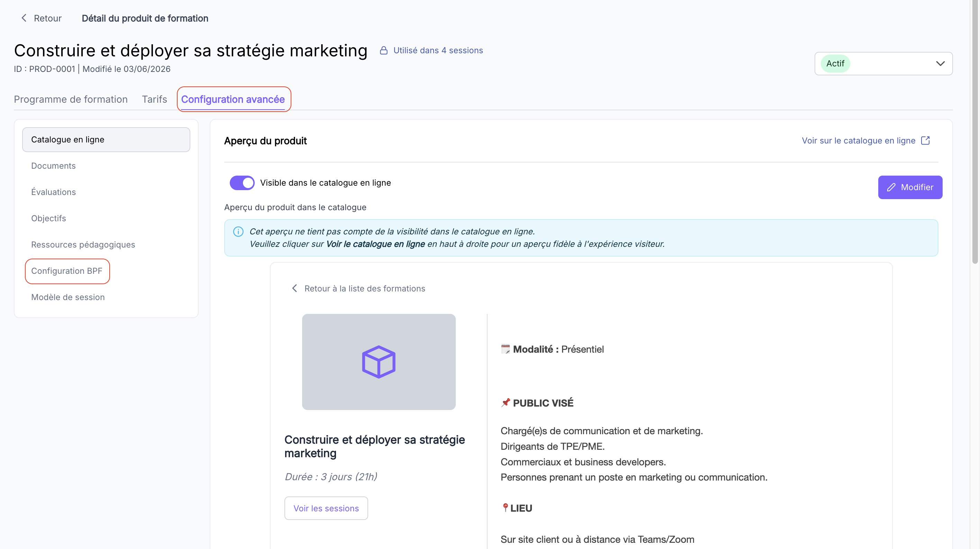Expand the status dropdown arrow
Image resolution: width=980 pixels, height=549 pixels.
[x=940, y=64]
